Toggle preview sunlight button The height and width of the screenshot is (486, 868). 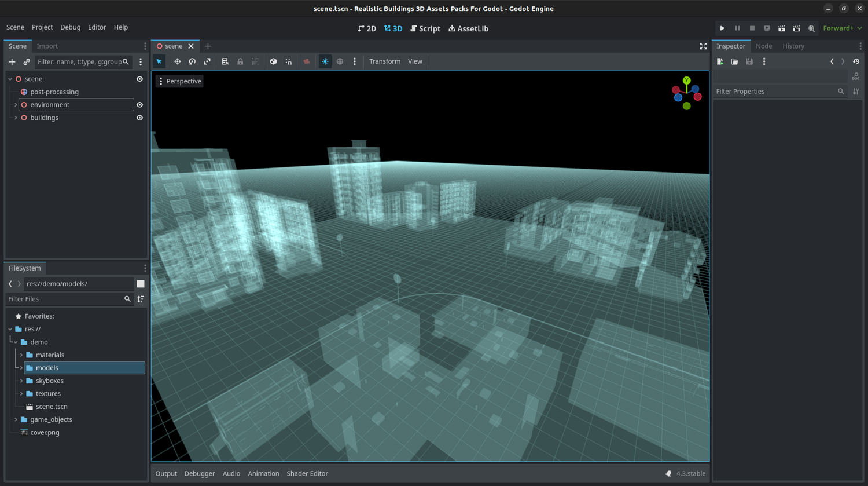point(325,61)
